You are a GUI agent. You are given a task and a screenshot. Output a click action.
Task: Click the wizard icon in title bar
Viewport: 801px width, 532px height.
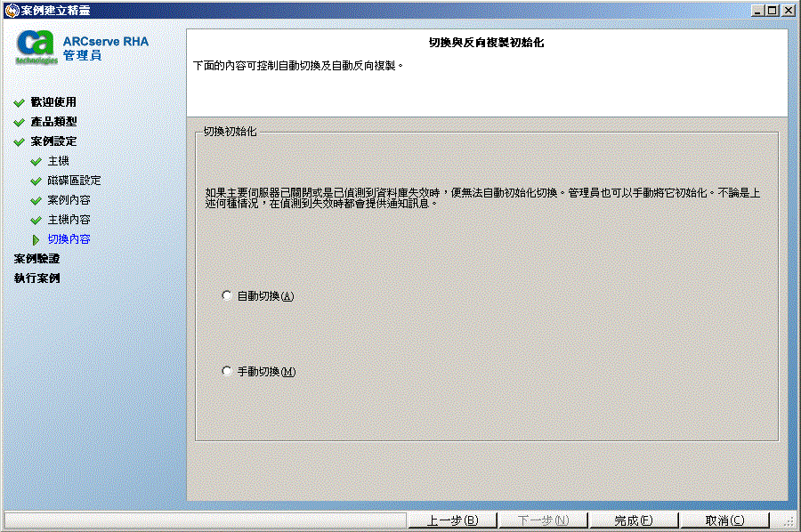[12, 10]
